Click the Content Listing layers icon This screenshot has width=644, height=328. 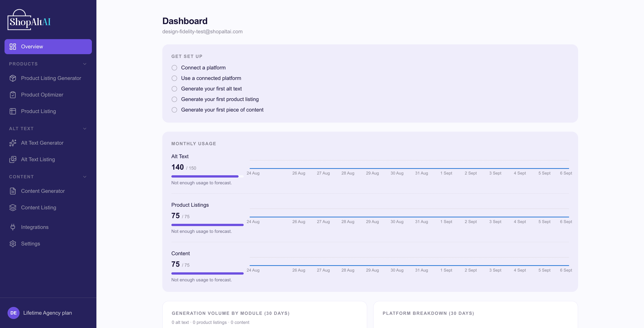tap(13, 208)
